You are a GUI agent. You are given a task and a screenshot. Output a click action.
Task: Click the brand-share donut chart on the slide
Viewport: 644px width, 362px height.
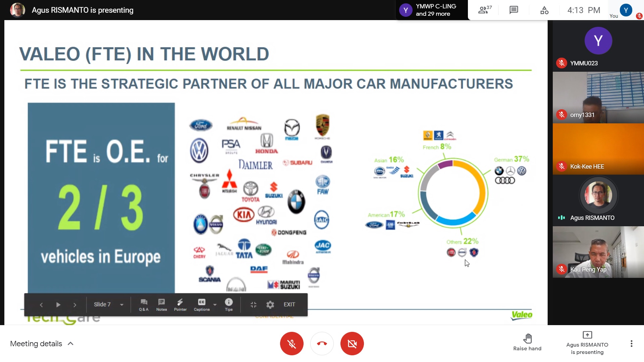[x=453, y=193]
